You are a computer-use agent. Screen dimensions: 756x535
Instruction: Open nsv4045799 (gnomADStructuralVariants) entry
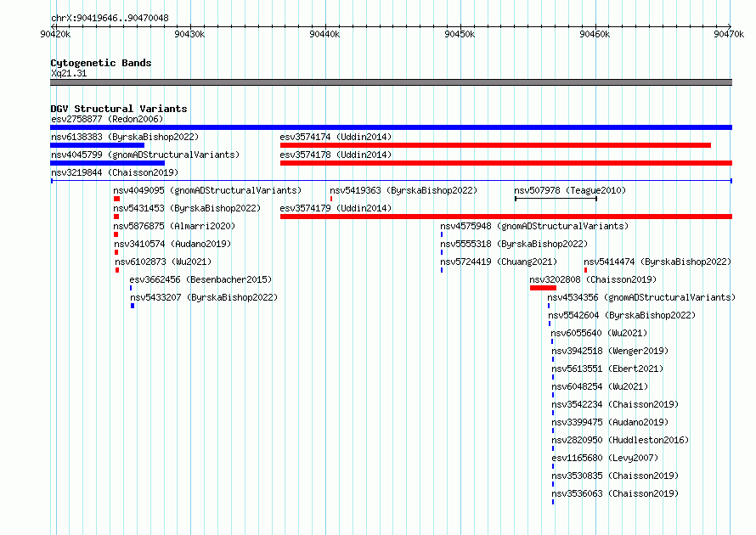(145, 155)
